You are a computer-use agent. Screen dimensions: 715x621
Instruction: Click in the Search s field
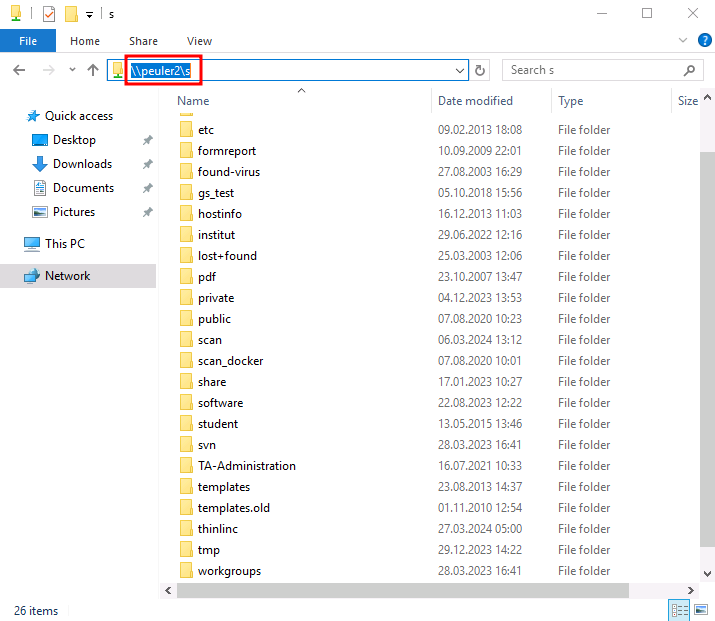[595, 70]
